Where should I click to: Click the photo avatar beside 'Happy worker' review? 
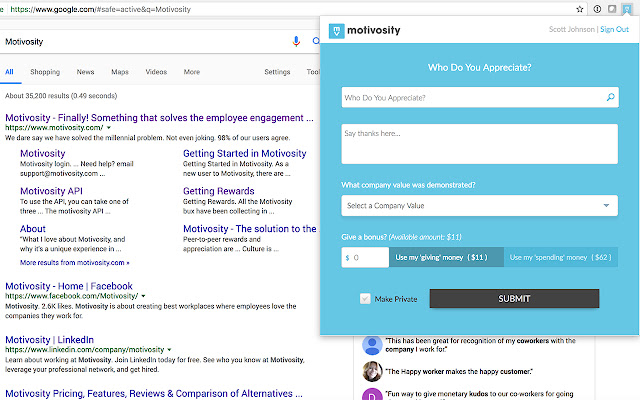(x=372, y=371)
